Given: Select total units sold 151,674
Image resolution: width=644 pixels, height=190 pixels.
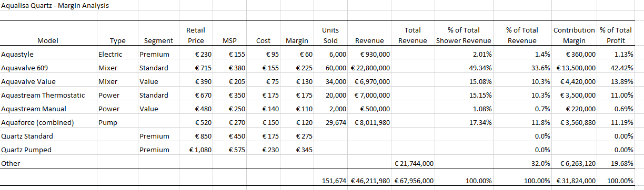Looking at the screenshot, I should click(334, 181).
